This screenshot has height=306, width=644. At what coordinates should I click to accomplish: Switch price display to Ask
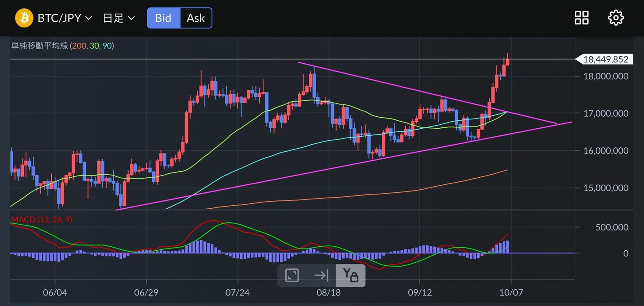coord(195,18)
